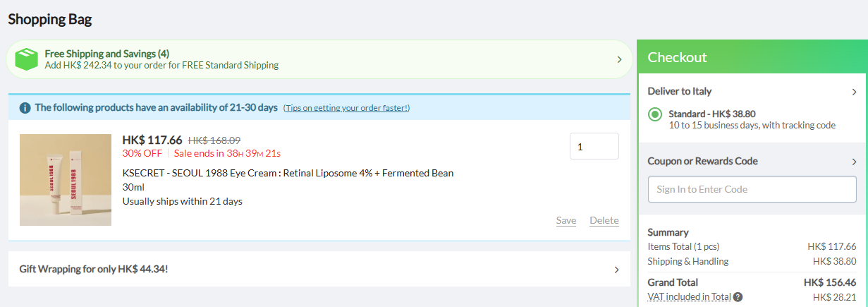Click the item quantity field
The width and height of the screenshot is (868, 307).
(x=594, y=147)
